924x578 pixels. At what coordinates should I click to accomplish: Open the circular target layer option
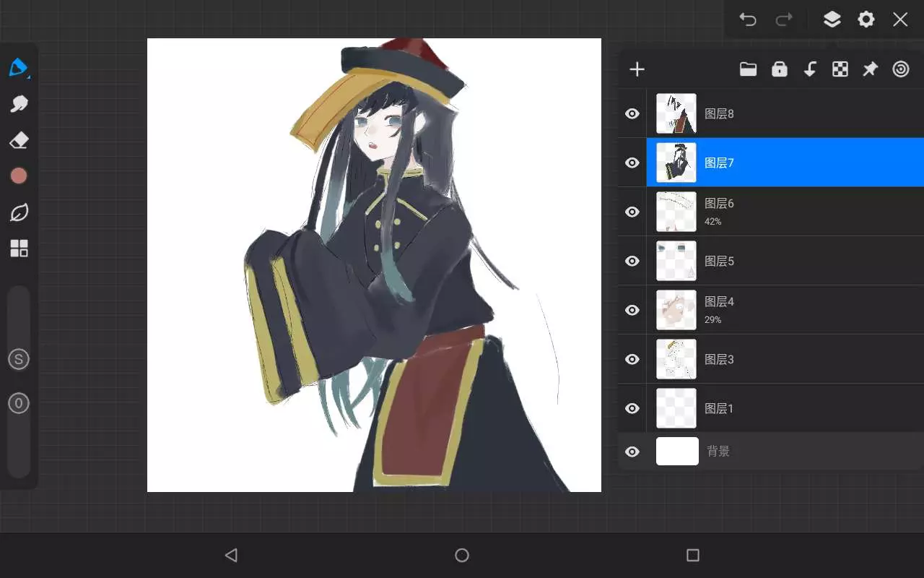[x=901, y=69]
